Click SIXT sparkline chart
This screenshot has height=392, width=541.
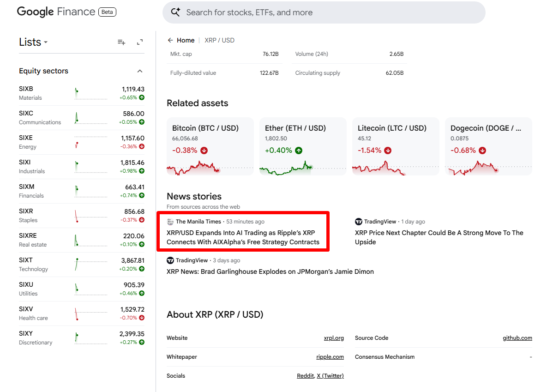91,264
